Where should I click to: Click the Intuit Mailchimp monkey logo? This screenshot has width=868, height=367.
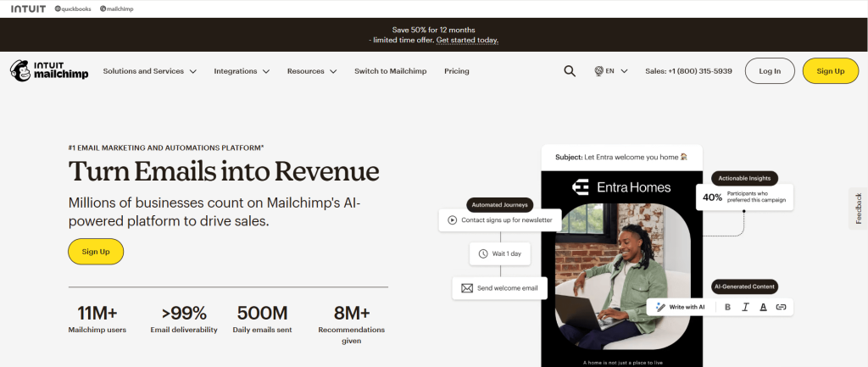pyautogui.click(x=49, y=71)
